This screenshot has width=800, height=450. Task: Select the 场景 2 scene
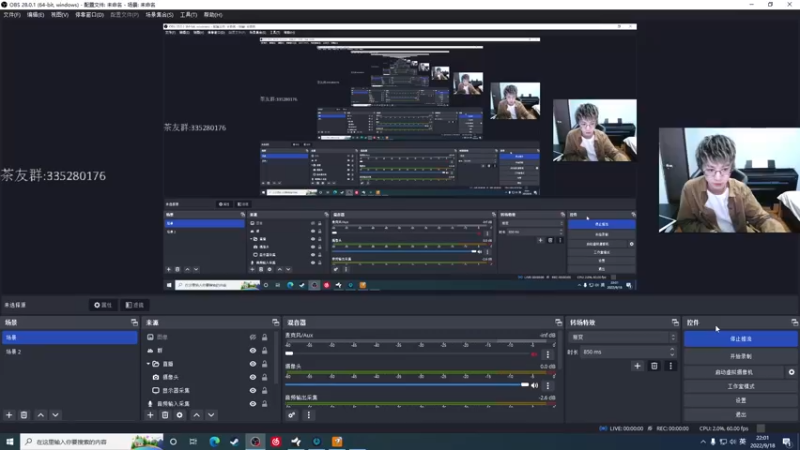69,352
